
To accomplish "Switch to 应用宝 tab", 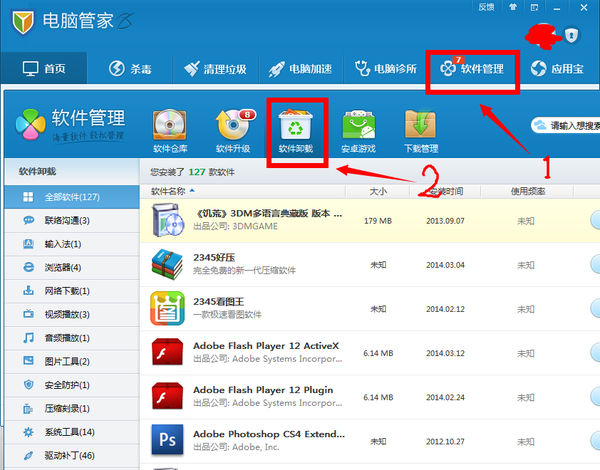I will point(558,69).
